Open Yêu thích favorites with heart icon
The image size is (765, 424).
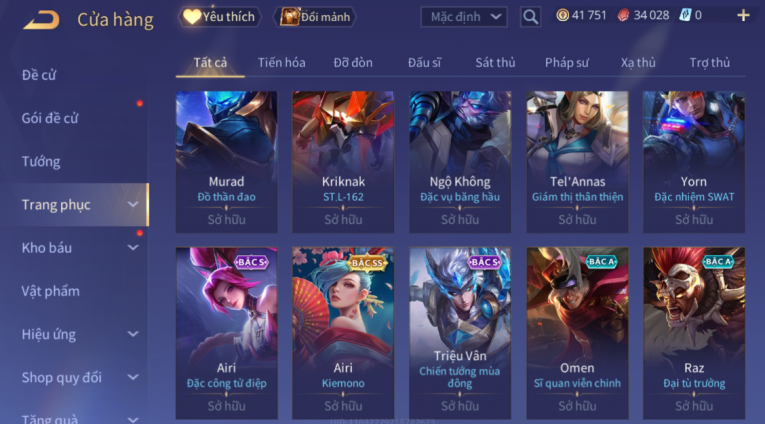pos(220,17)
